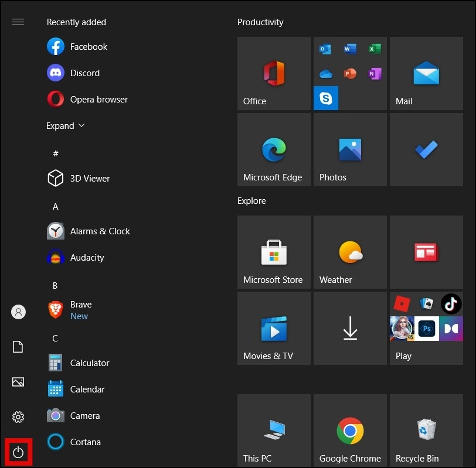This screenshot has width=476, height=468.
Task: Open the Documents icon in sidebar
Action: click(18, 347)
